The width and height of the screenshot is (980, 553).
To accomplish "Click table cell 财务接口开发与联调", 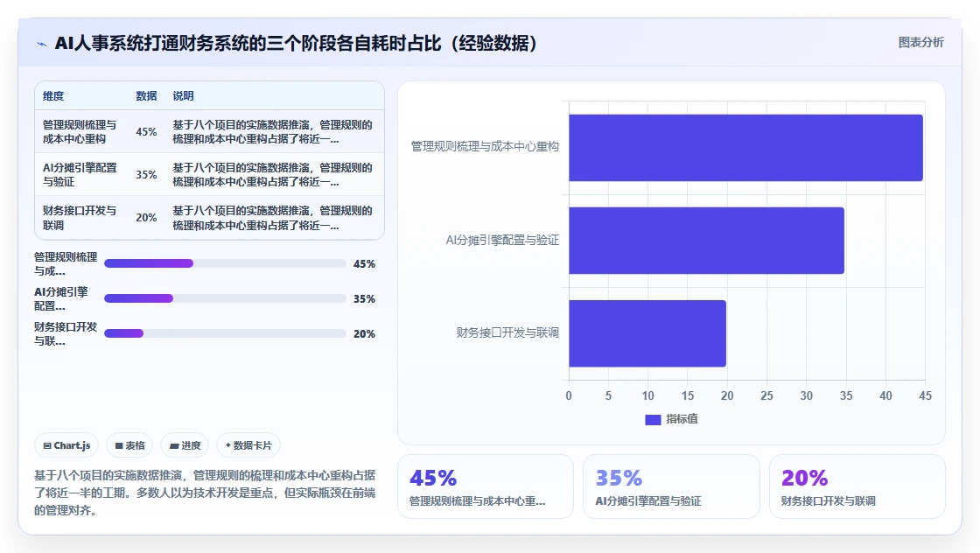I will click(80, 218).
